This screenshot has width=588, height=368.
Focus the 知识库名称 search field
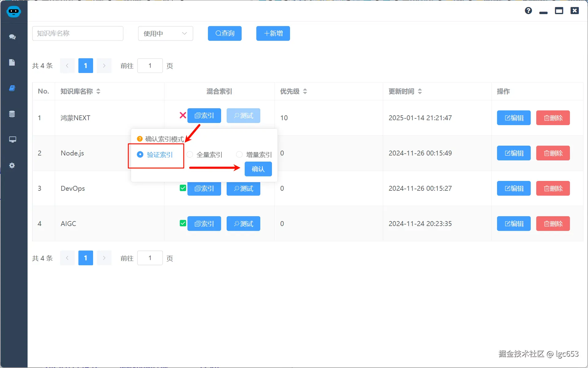tap(78, 33)
